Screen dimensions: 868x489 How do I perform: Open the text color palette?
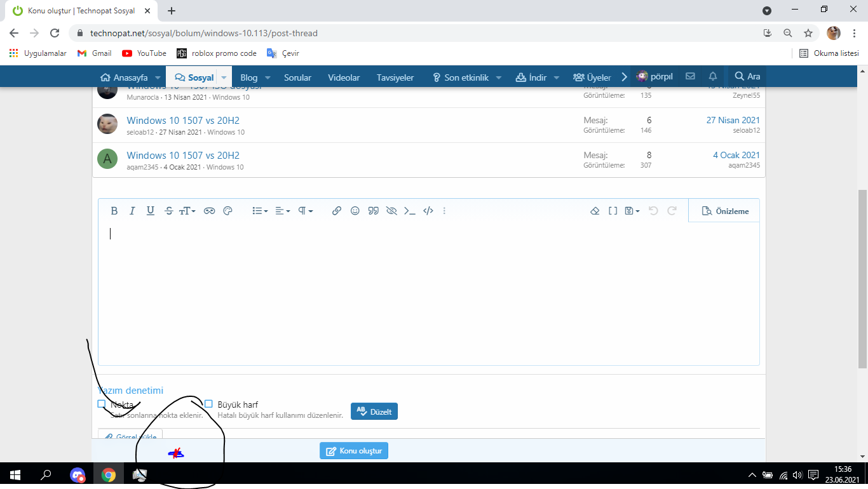[228, 211]
